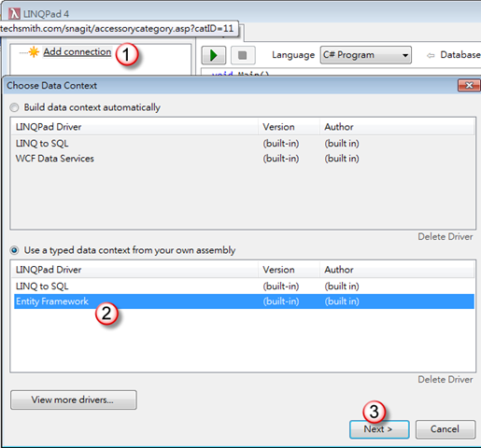481x448 pixels.
Task: Open View more drivers...
Action: (74, 399)
